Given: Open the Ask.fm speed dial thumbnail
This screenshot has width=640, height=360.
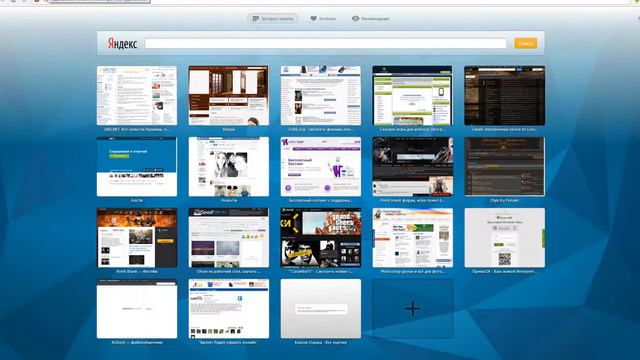Looking at the screenshot, I should (x=137, y=167).
